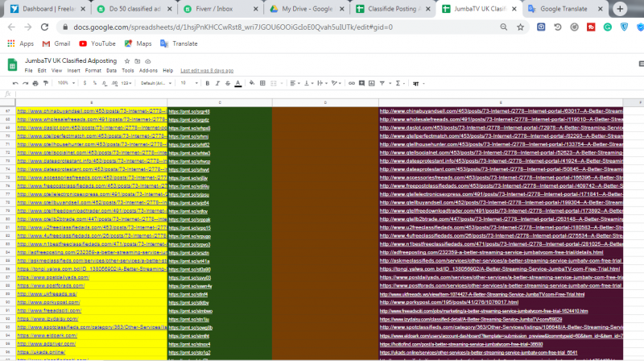The image size is (644, 361).
Task: Move the document with the folder icon
Action: (138, 61)
